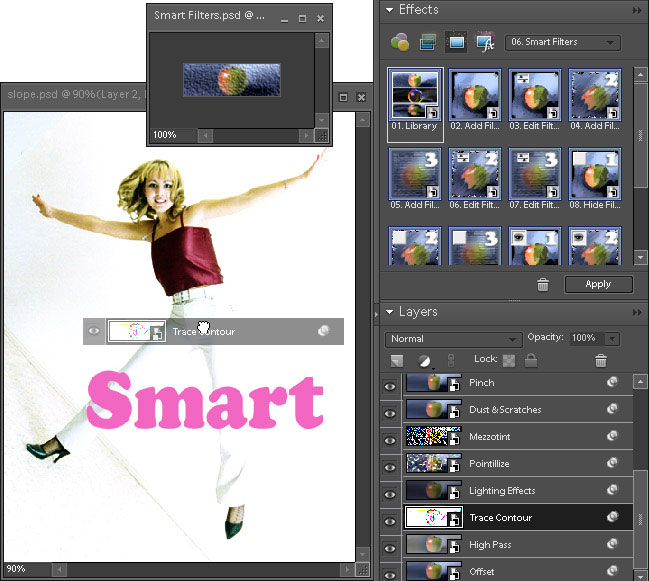This screenshot has width=649, height=581.
Task: Click the link layers icon
Action: pos(451,360)
